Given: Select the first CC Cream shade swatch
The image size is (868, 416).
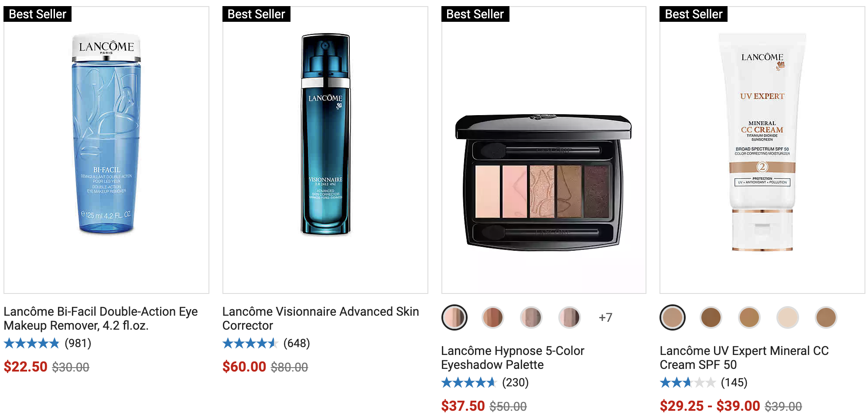Looking at the screenshot, I should point(673,317).
